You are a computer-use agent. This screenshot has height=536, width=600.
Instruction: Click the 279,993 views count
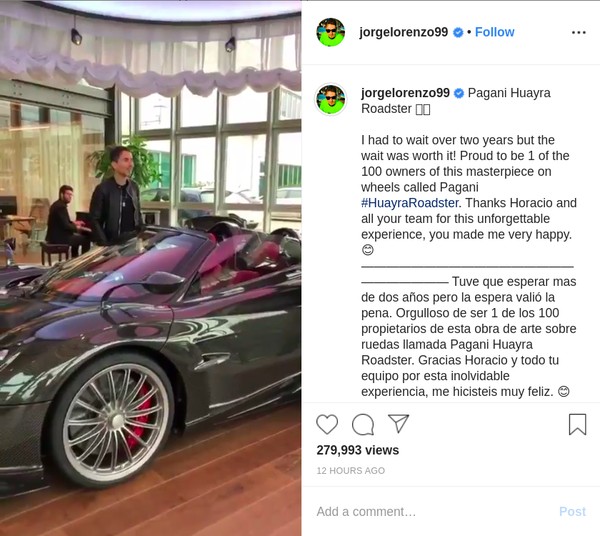pyautogui.click(x=358, y=450)
